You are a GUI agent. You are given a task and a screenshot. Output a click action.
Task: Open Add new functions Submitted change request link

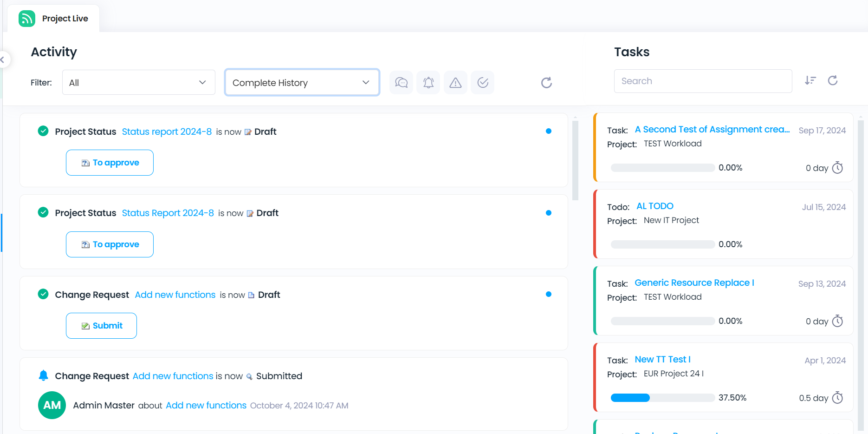pos(173,376)
